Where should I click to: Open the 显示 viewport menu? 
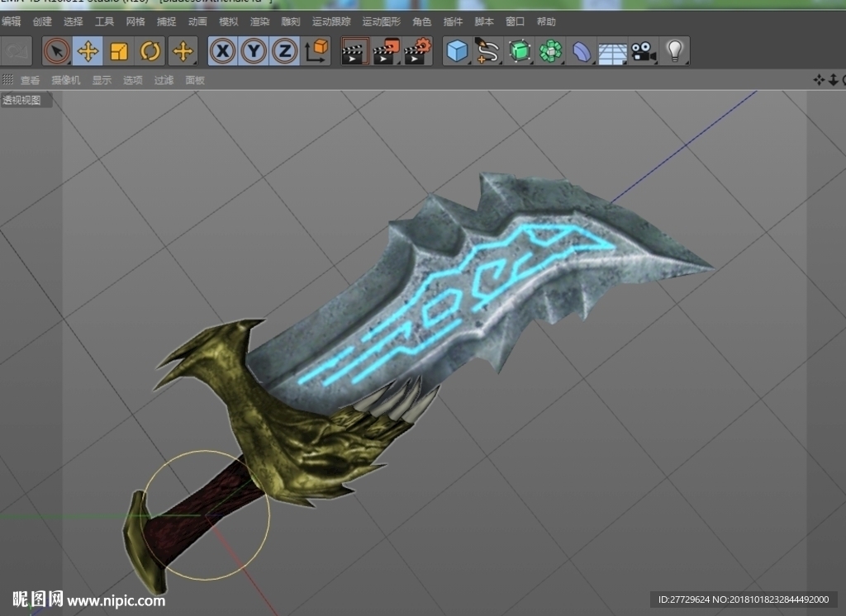[102, 80]
